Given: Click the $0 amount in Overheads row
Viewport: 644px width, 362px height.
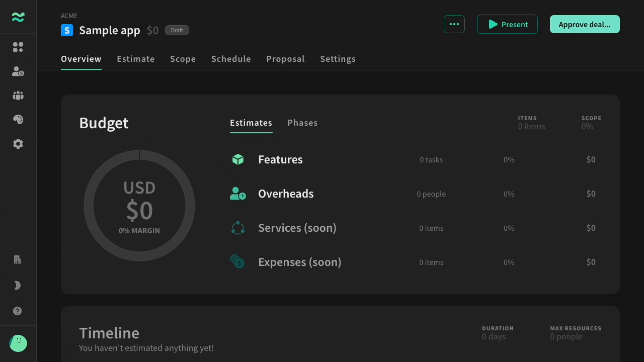Looking at the screenshot, I should (x=591, y=194).
